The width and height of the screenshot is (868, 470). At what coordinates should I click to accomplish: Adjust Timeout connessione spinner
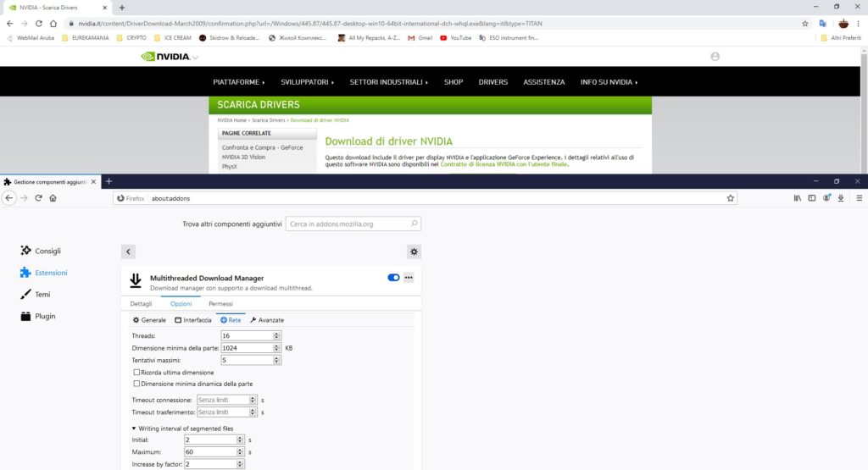tap(253, 399)
